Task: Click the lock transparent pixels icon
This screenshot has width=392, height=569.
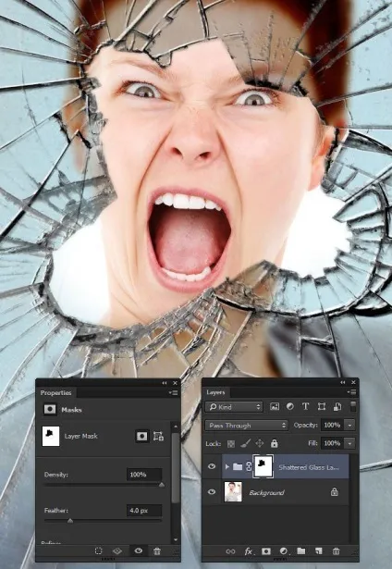Action: (231, 443)
